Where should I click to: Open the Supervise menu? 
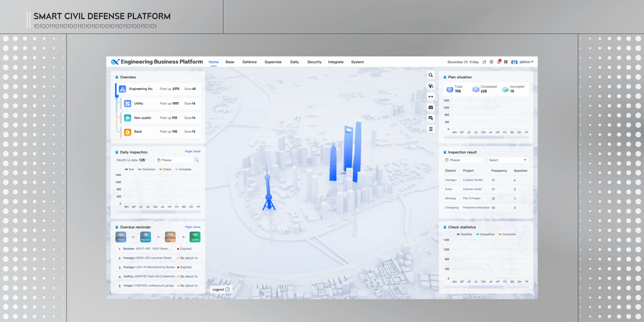273,62
